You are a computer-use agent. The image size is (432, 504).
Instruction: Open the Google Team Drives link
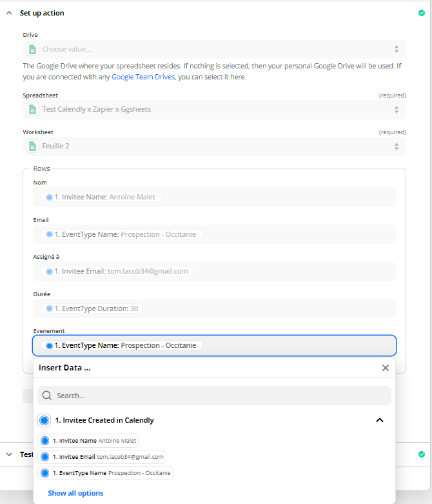pos(143,77)
